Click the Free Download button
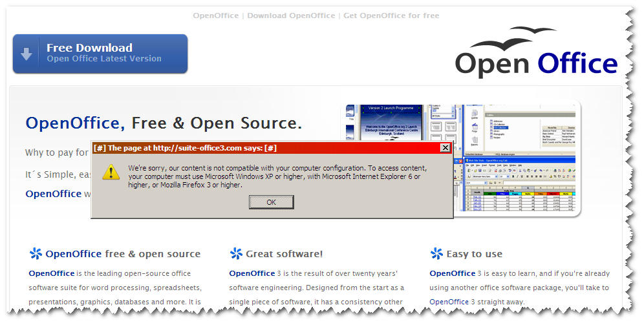This screenshot has width=644, height=325. (100, 54)
